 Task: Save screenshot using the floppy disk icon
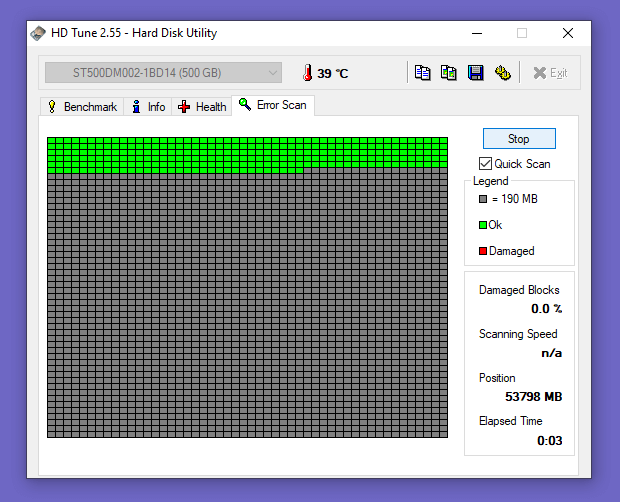[476, 73]
